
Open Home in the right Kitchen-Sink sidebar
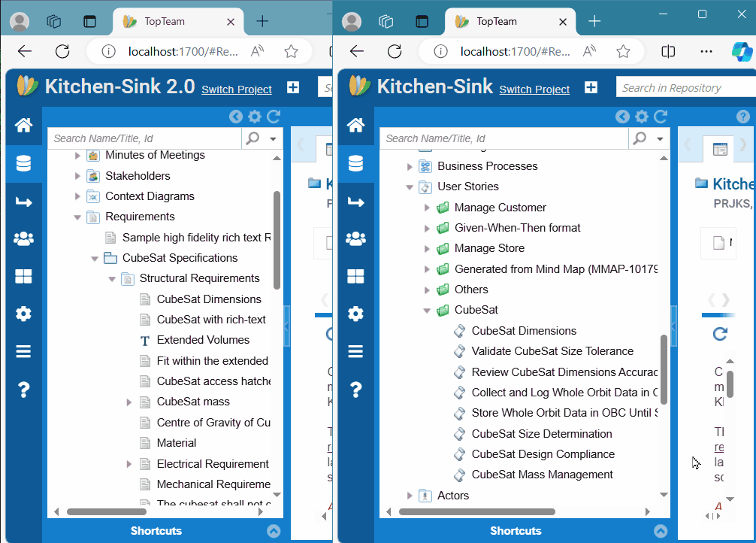point(355,125)
